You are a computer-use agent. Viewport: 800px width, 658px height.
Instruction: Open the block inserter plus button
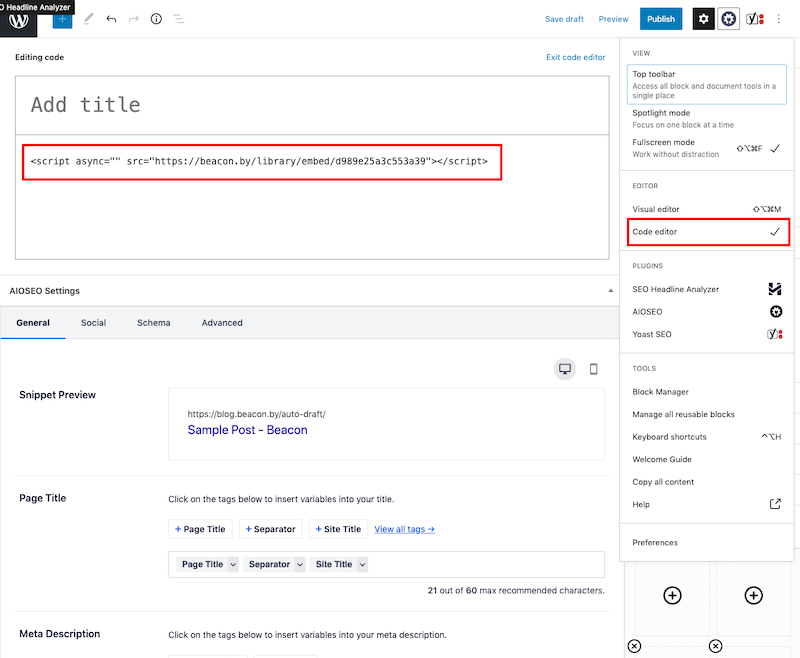62,19
